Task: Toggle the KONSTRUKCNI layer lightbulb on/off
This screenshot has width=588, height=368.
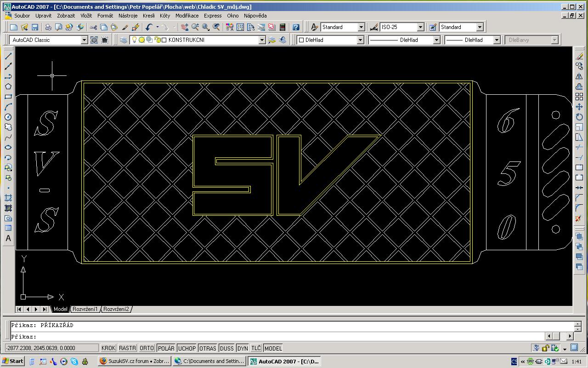Action: [134, 40]
